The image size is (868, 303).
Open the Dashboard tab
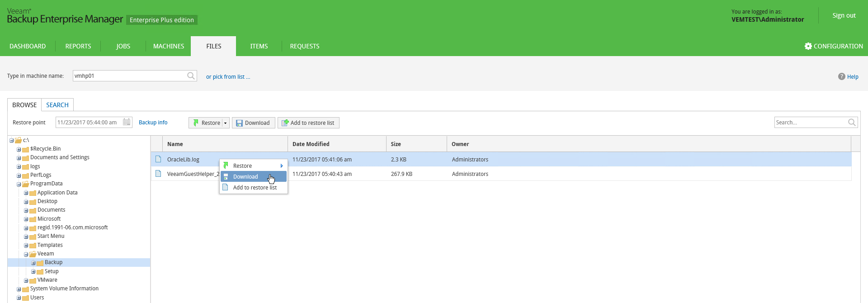28,46
